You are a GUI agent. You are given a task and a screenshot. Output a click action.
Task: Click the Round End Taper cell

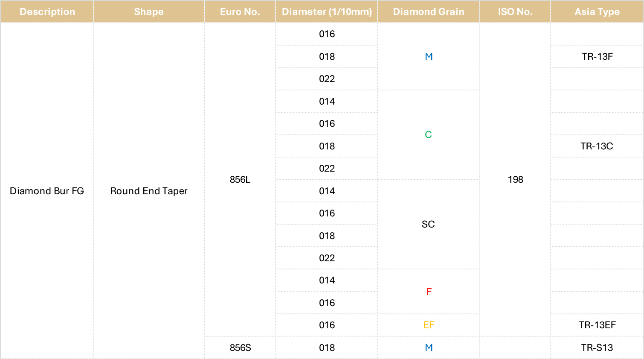(149, 191)
